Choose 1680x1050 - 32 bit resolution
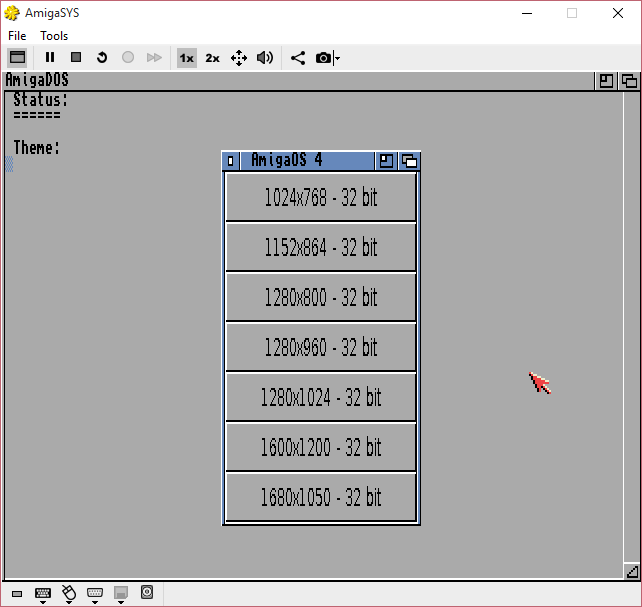The height and width of the screenshot is (607, 642). [321, 497]
